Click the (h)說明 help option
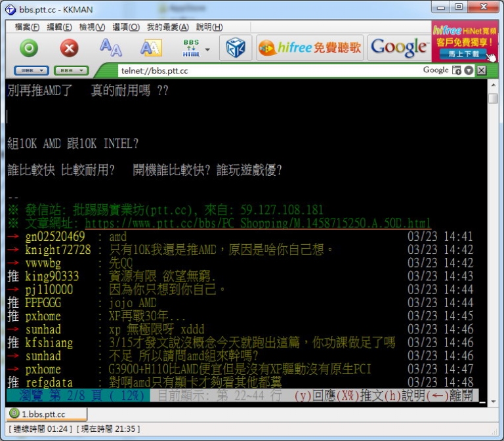The height and width of the screenshot is (441, 504). click(405, 396)
